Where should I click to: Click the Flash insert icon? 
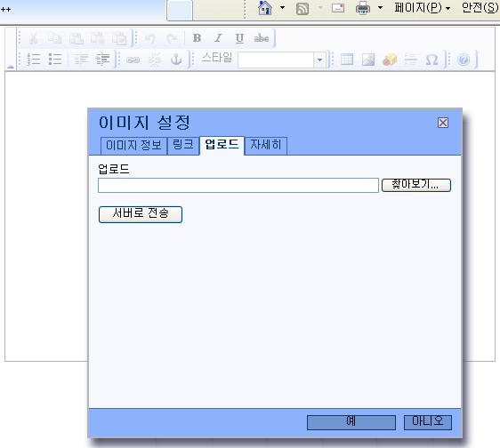click(390, 60)
